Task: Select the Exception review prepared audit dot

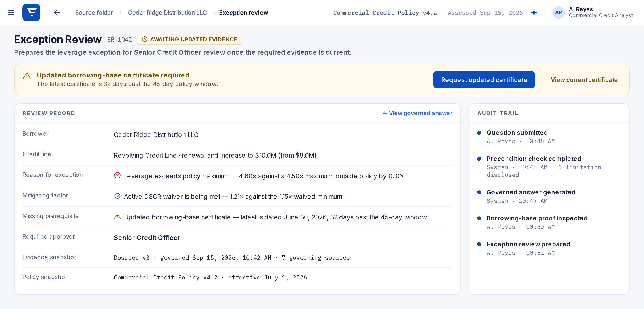Action: click(479, 244)
